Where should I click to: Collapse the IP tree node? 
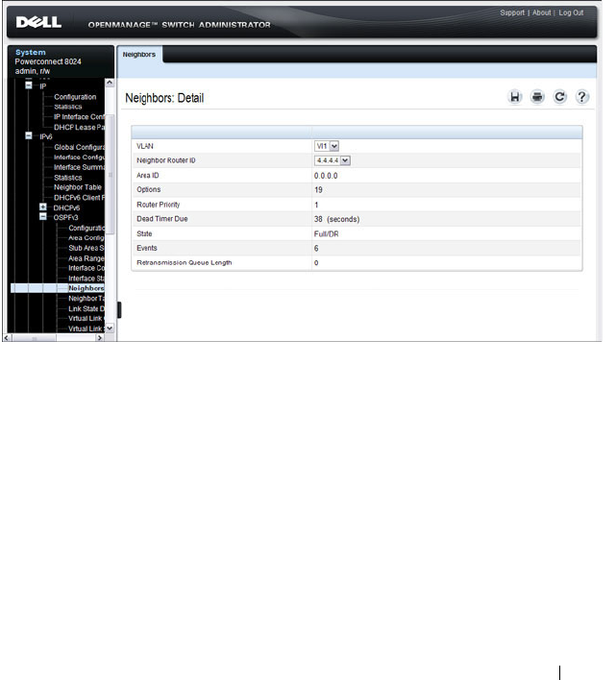click(29, 85)
